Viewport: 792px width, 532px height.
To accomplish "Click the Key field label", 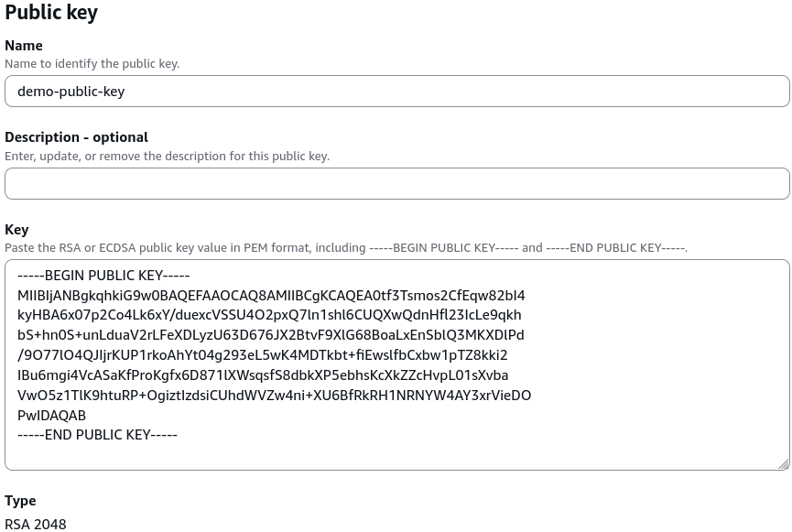I will pyautogui.click(x=16, y=230).
